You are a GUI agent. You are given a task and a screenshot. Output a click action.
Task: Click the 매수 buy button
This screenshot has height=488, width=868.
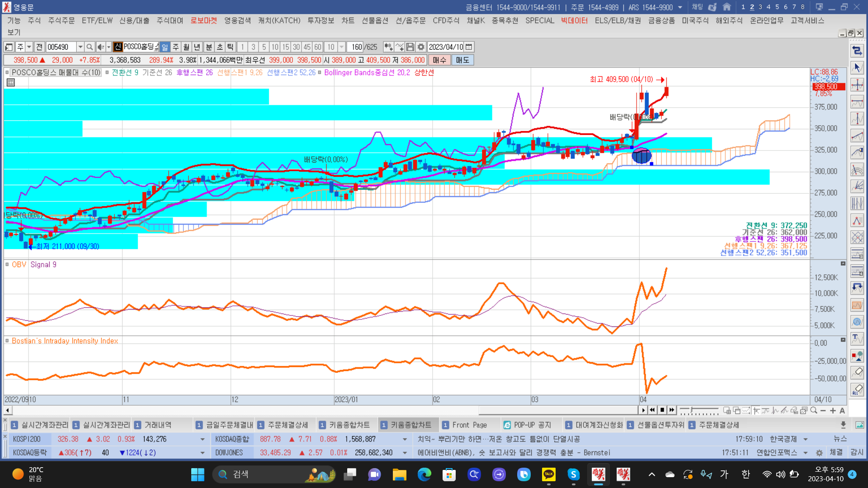(439, 60)
